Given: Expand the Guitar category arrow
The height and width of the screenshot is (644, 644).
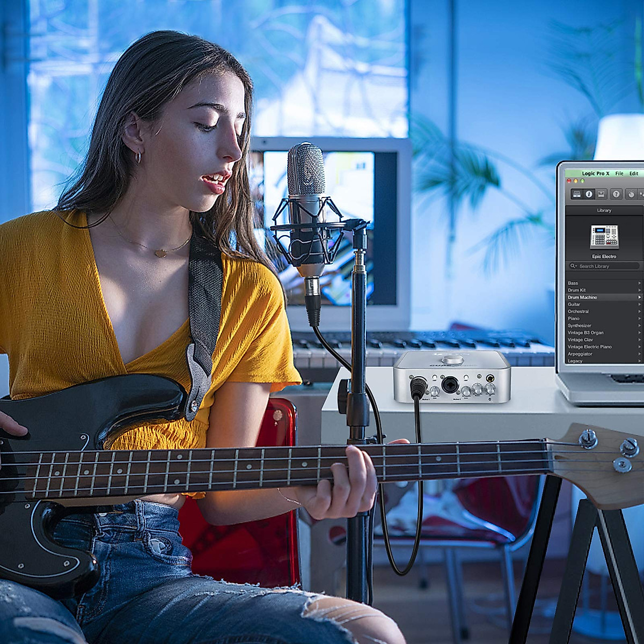Looking at the screenshot, I should click(x=639, y=304).
